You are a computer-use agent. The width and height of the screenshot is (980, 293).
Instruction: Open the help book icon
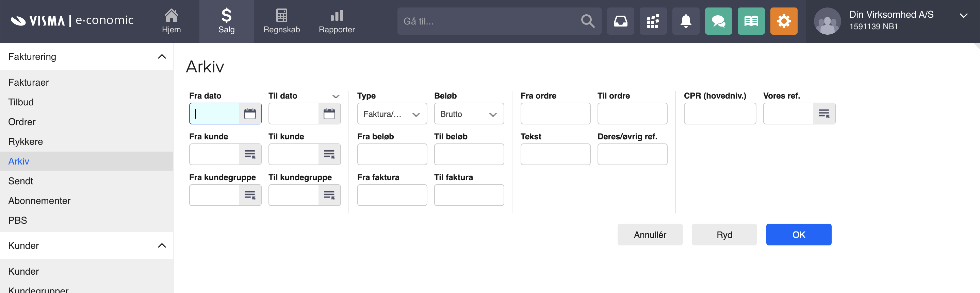point(751,21)
